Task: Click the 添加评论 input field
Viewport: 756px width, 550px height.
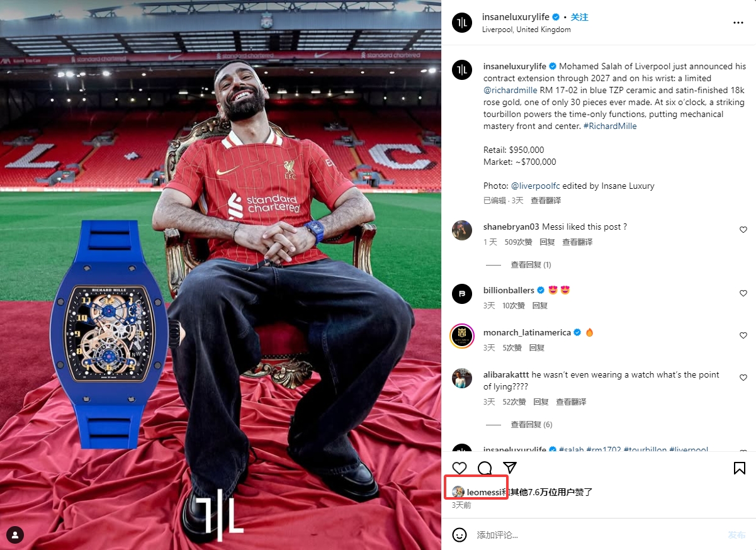Action: point(598,535)
